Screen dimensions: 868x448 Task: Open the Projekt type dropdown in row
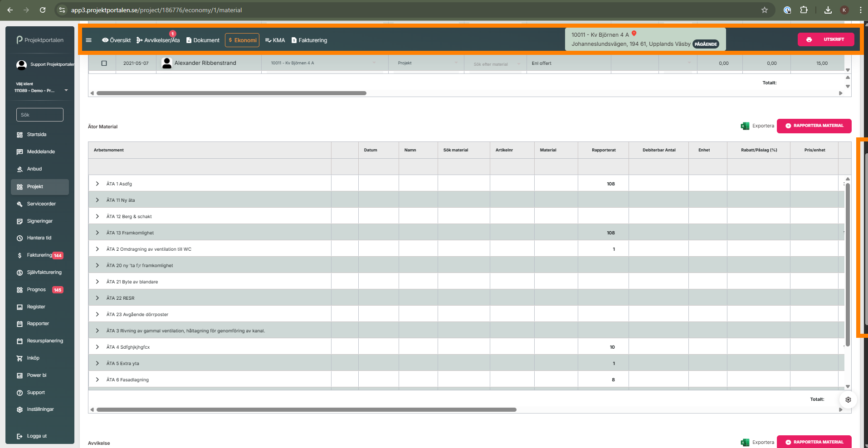[427, 63]
